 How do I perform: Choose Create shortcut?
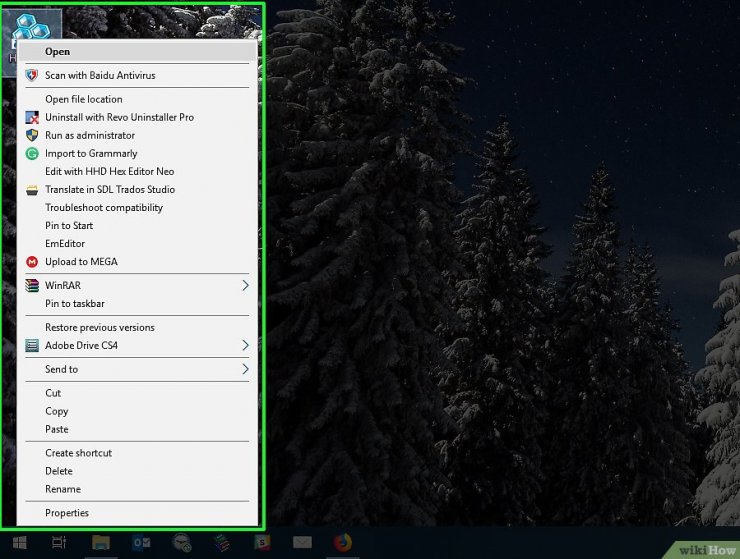137,453
